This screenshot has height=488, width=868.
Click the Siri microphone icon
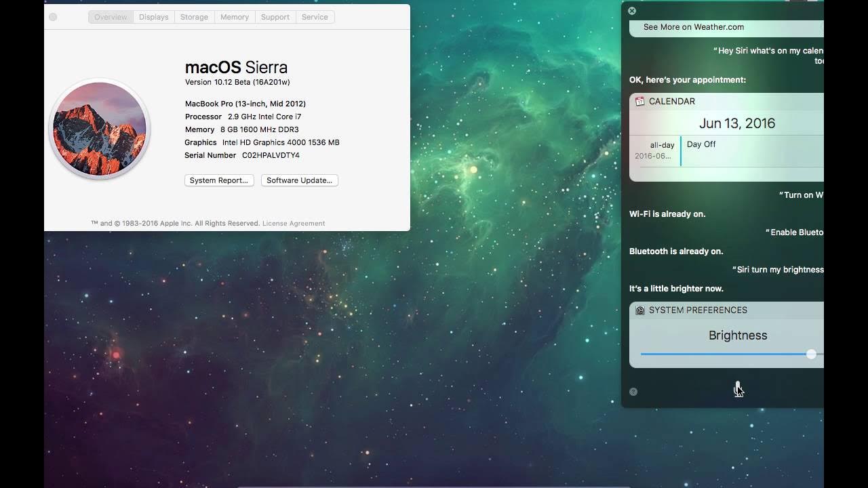(x=738, y=388)
